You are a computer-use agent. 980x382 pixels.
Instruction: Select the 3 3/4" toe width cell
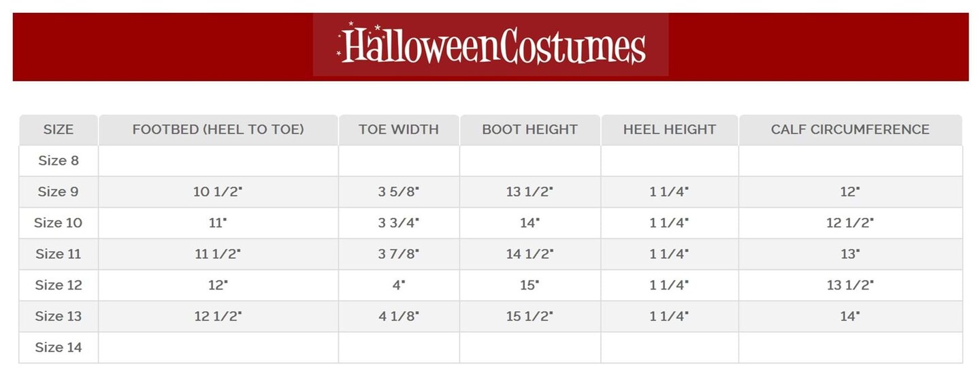pyautogui.click(x=399, y=223)
